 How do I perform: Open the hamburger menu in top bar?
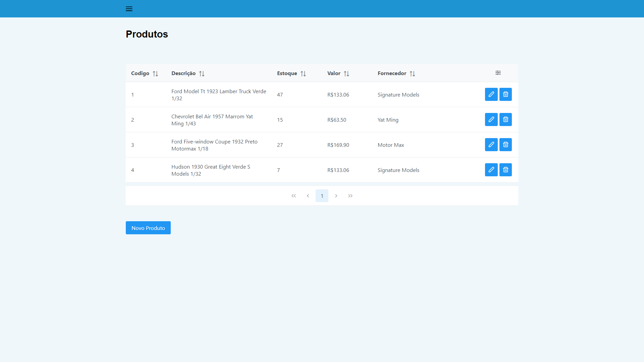[129, 9]
